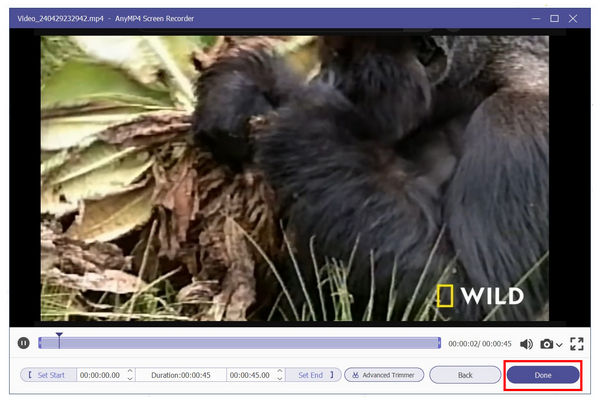
Task: Enter fullscreen preview mode
Action: click(577, 344)
